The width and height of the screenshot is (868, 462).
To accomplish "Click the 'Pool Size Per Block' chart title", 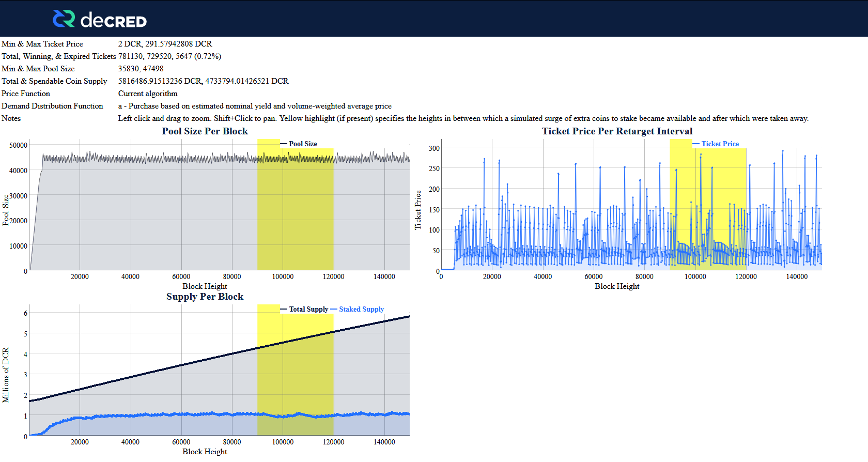I will click(205, 131).
